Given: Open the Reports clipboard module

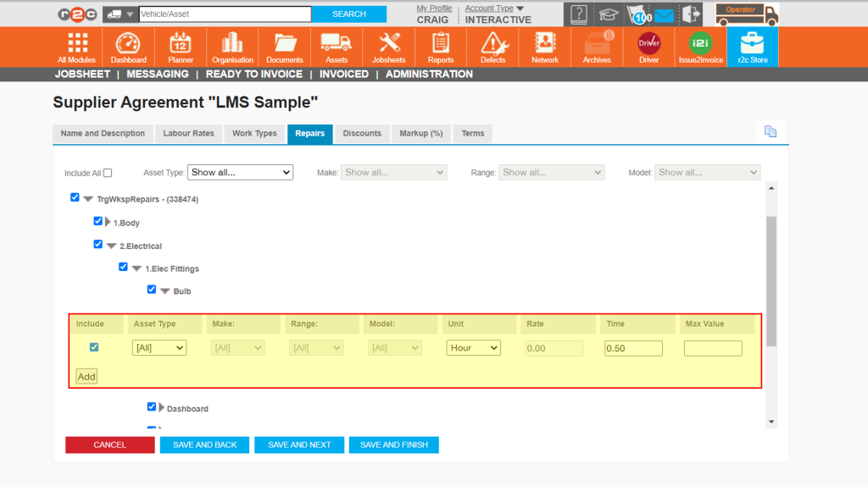Looking at the screenshot, I should click(441, 47).
